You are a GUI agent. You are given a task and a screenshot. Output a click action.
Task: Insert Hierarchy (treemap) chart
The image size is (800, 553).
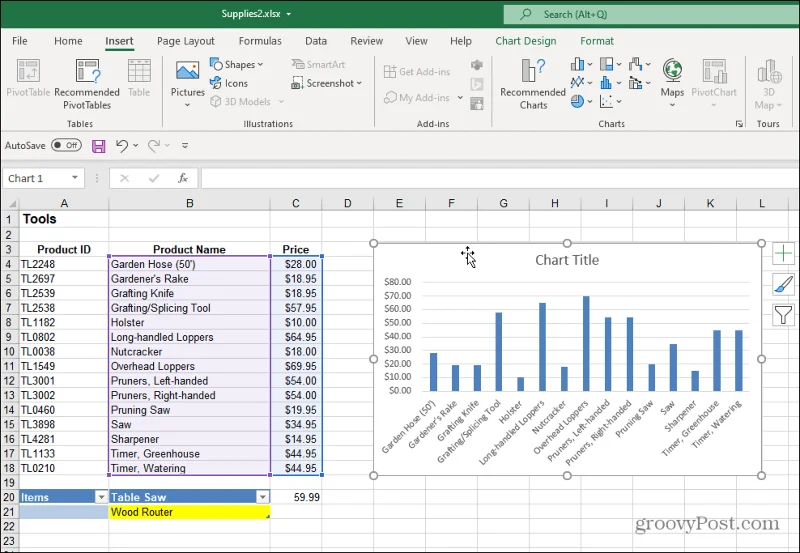(x=610, y=64)
